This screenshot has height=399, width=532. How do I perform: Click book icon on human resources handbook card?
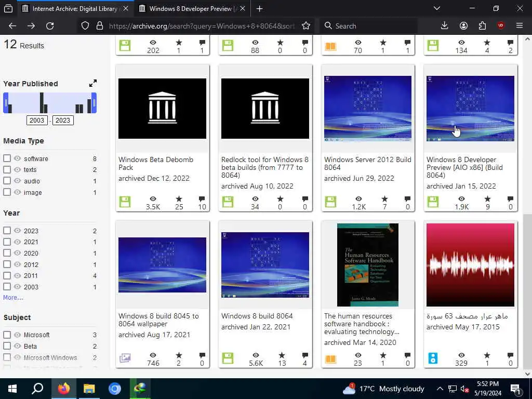(x=330, y=358)
